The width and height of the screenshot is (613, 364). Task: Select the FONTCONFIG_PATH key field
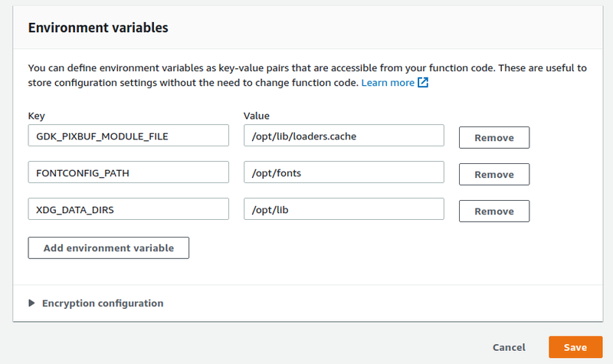point(128,172)
